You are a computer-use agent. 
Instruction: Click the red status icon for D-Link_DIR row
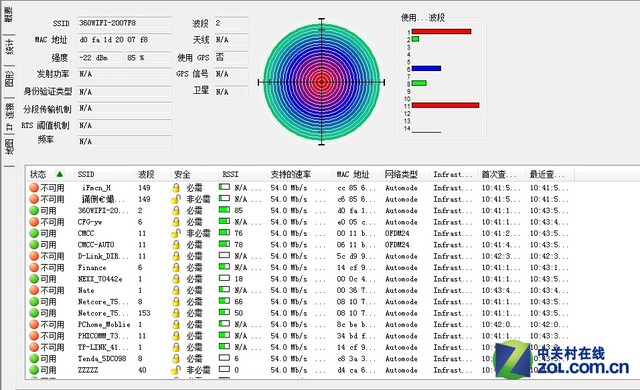click(34, 256)
